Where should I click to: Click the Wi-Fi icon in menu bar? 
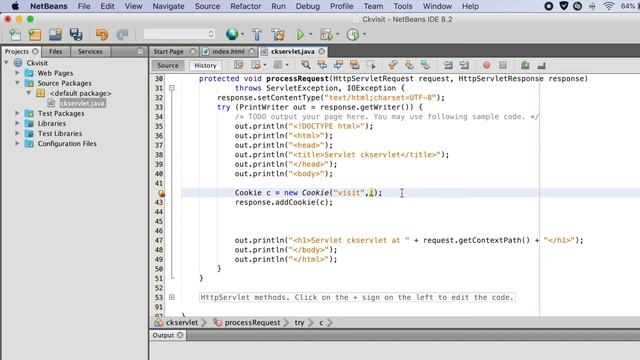click(x=608, y=6)
